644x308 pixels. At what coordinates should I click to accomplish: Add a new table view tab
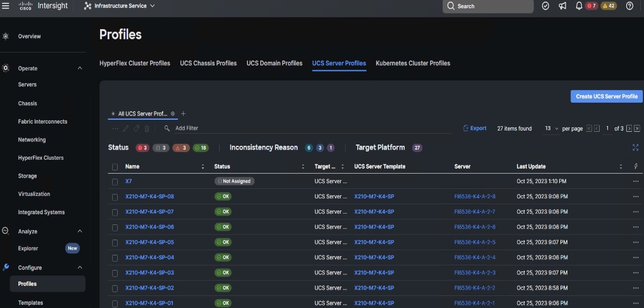[x=183, y=114]
